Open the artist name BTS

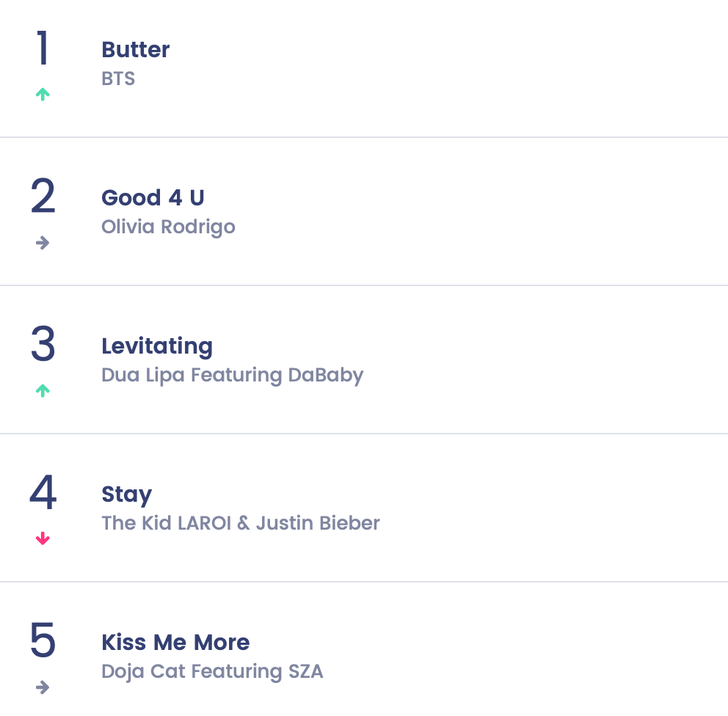(x=118, y=79)
